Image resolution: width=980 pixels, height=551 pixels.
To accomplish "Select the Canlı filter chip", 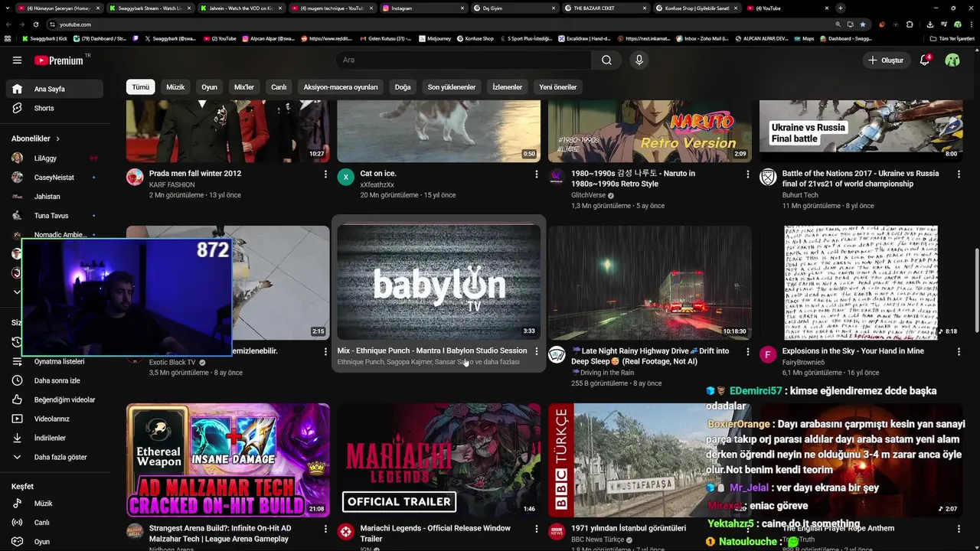I will 279,87.
